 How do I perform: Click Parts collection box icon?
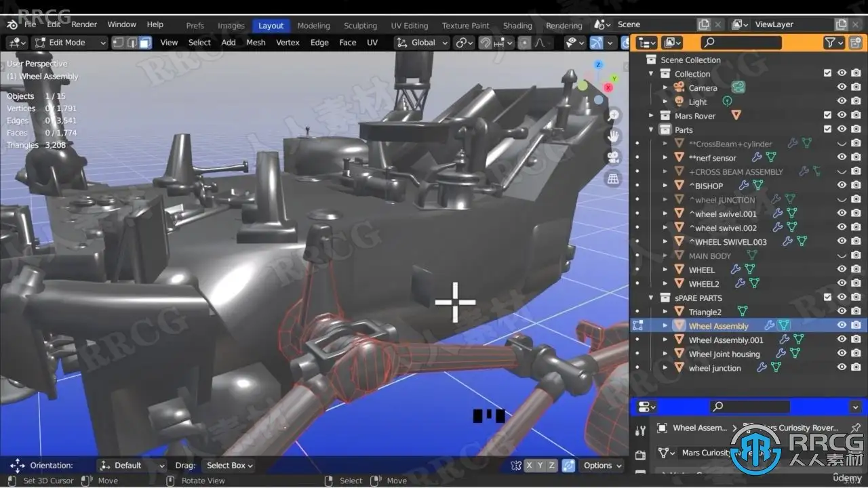click(665, 129)
